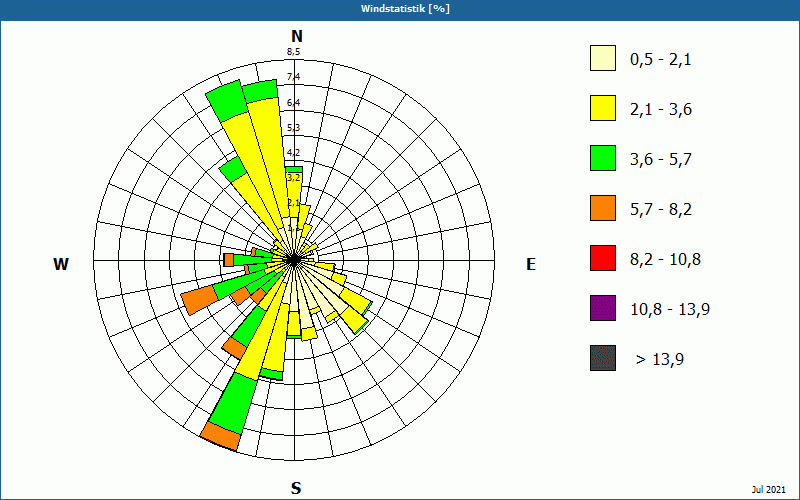Image resolution: width=800 pixels, height=500 pixels.
Task: Click the legend label '10,8 - 13,9'
Action: 670,310
